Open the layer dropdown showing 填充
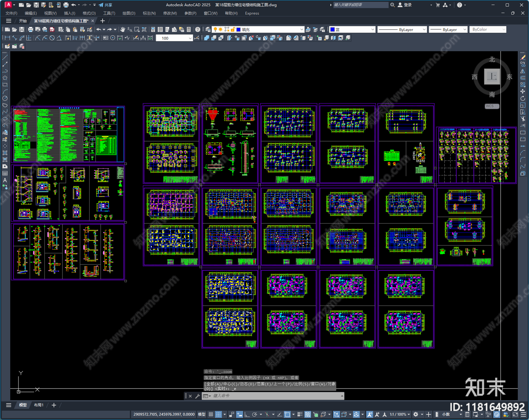 pyautogui.click(x=258, y=29)
